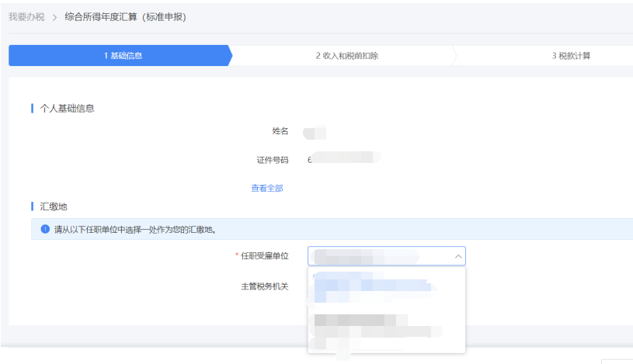Open step 3 税款计算
Viewport: 633px width, 364px height.
coord(571,56)
